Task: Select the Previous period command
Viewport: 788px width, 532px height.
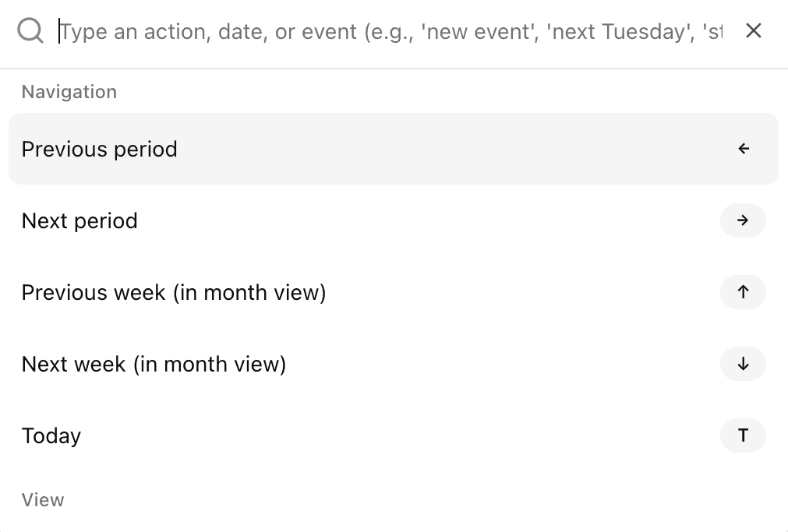Action: [x=100, y=149]
